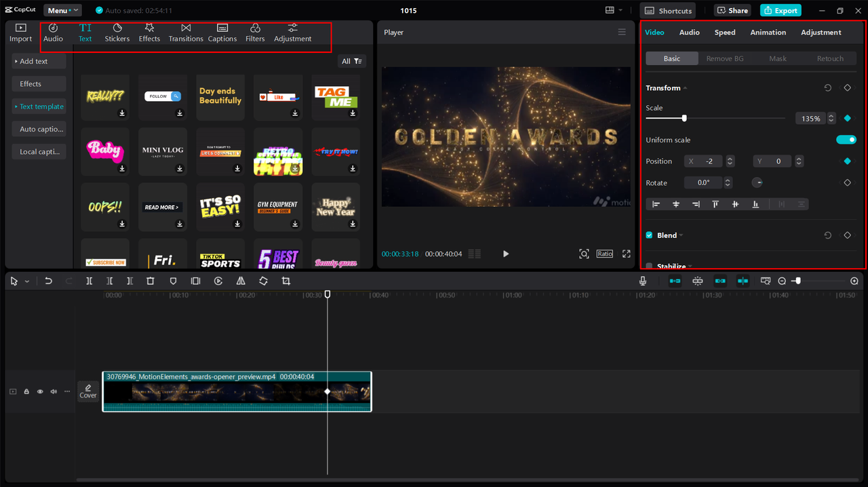868x487 pixels.
Task: Click the freeze frame icon
Action: coord(195,281)
